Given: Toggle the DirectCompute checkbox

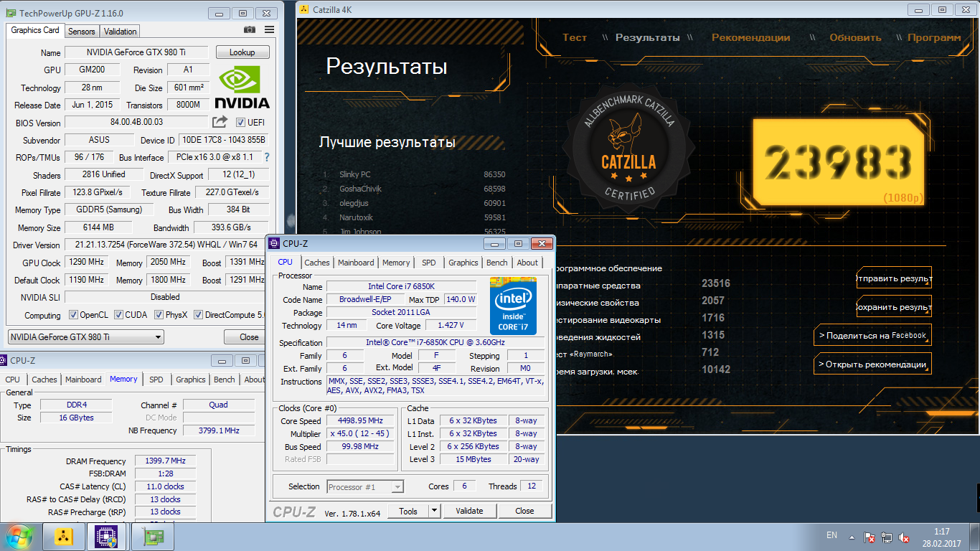Looking at the screenshot, I should tap(197, 315).
